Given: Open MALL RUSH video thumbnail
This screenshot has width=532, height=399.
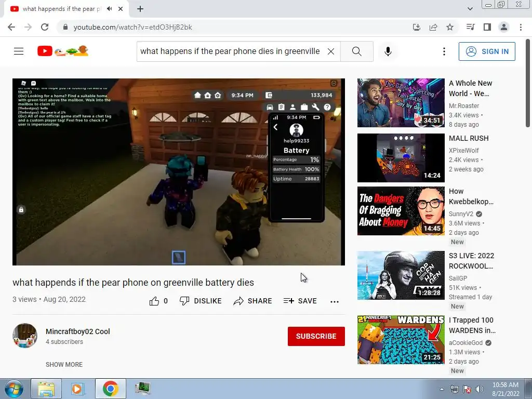Looking at the screenshot, I should pos(401,158).
